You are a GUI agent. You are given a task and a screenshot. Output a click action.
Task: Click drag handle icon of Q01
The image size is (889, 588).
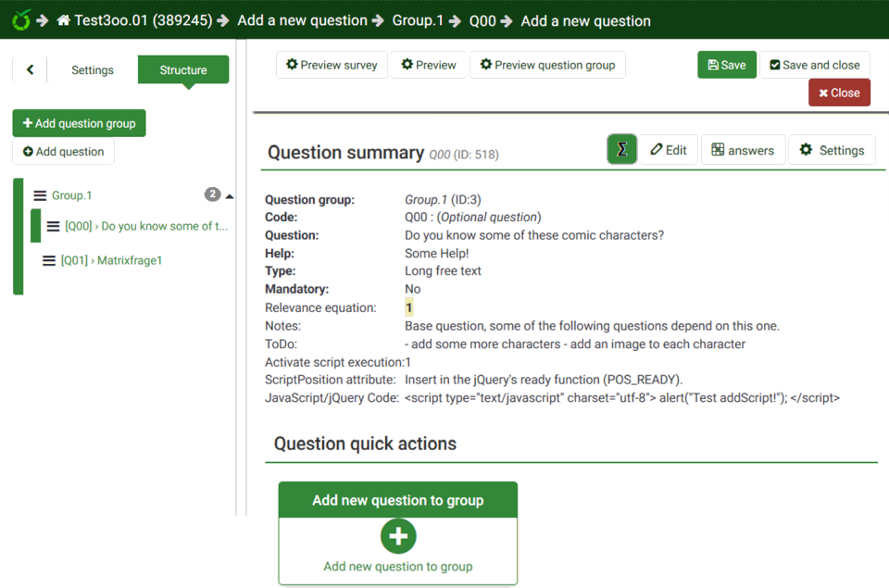(x=49, y=260)
